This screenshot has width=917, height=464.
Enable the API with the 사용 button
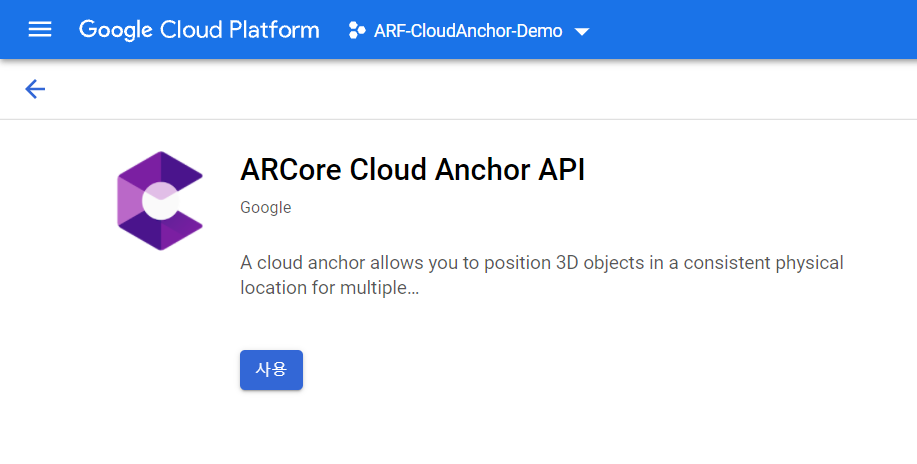coord(271,370)
